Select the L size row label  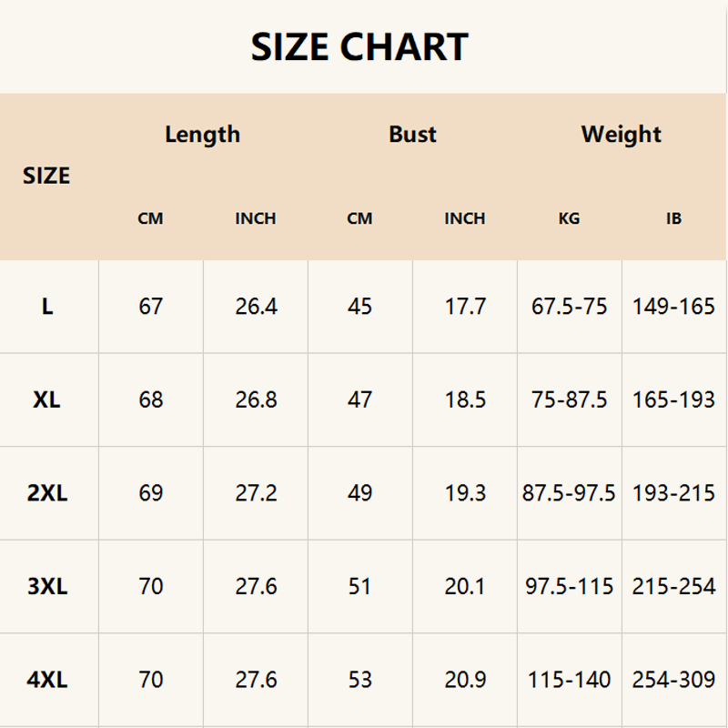(47, 307)
